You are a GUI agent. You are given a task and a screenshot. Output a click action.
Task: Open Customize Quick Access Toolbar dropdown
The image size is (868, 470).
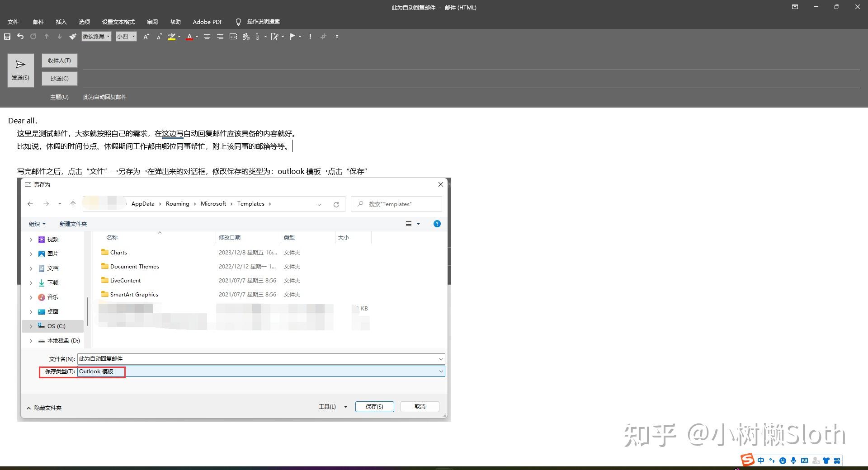tap(337, 37)
